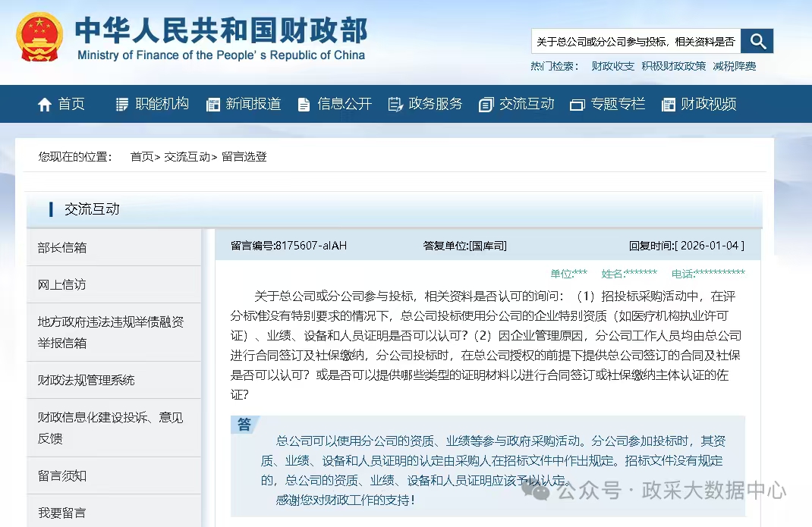Click the window icon beside 专题专栏

pyautogui.click(x=577, y=105)
